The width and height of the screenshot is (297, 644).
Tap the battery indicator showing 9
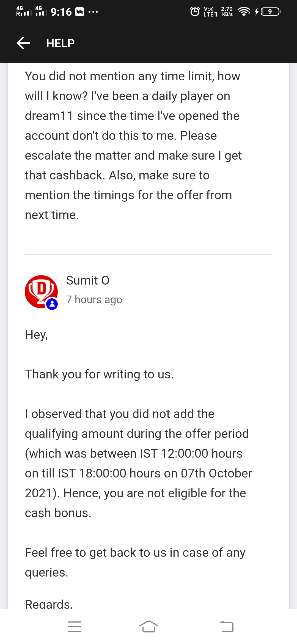pos(270,12)
